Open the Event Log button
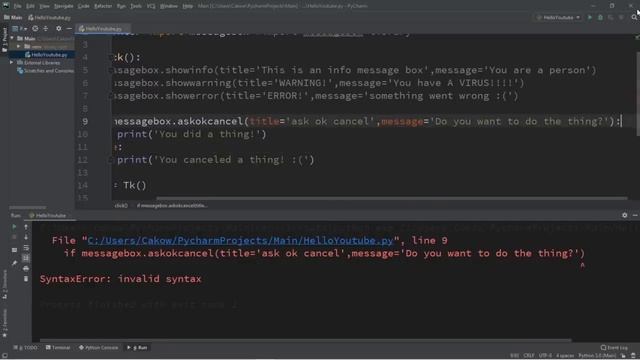Viewport: 640px width, 360px height. 614,348
